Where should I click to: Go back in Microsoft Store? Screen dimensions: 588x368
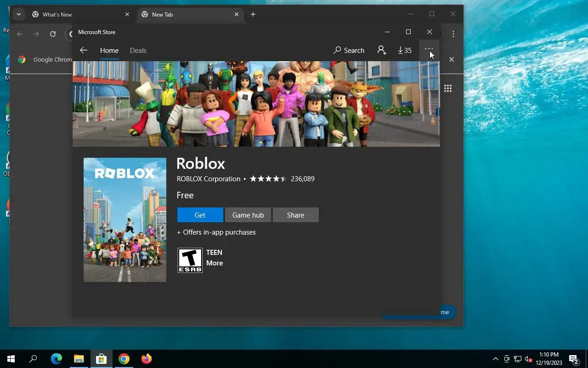tap(83, 50)
